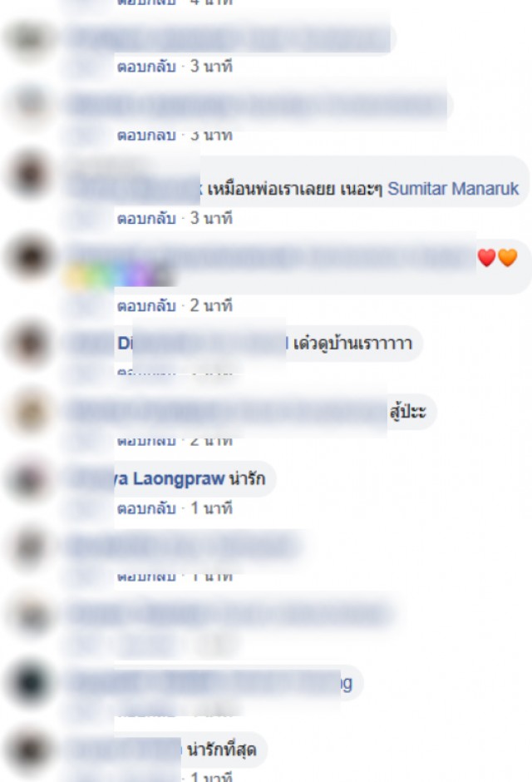The width and height of the screenshot is (532, 782).
Task: Open the tagged Sumitar Manaruk profile
Action: tap(453, 189)
